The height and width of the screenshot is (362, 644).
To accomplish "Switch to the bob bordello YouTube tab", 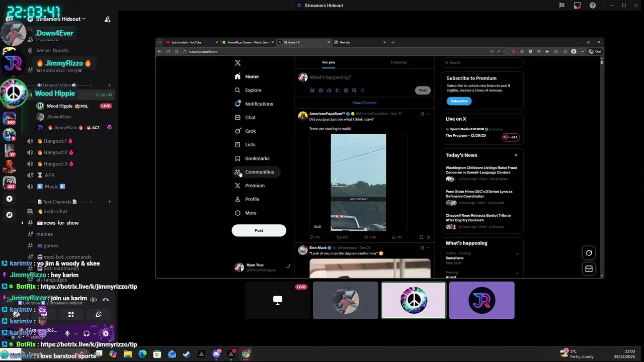I will pos(192,42).
